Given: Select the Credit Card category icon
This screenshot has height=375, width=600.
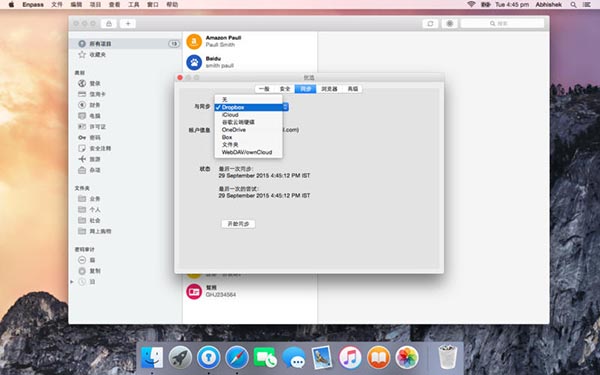Looking at the screenshot, I should pyautogui.click(x=82, y=94).
